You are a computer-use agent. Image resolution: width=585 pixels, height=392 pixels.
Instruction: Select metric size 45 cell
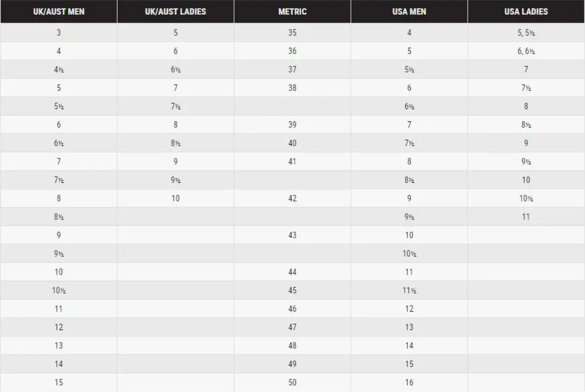(292, 290)
